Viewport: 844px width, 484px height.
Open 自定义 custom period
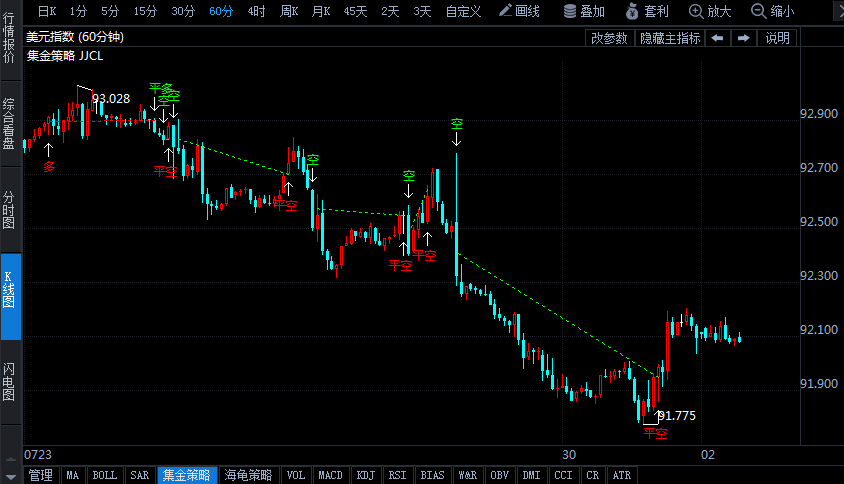tap(463, 11)
